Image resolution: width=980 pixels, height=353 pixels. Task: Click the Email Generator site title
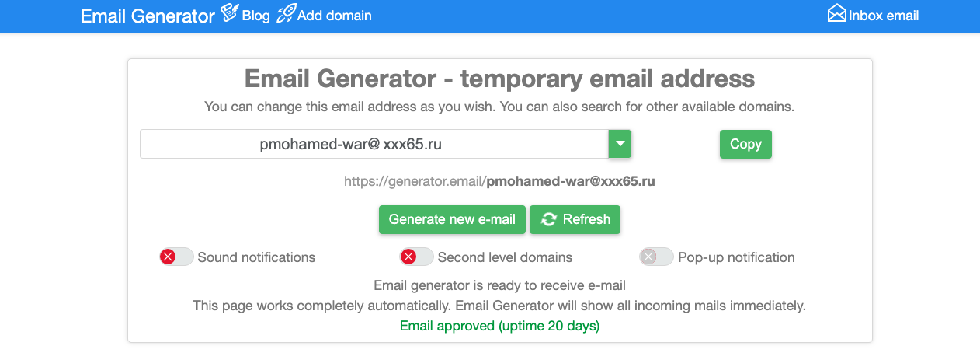(x=148, y=15)
